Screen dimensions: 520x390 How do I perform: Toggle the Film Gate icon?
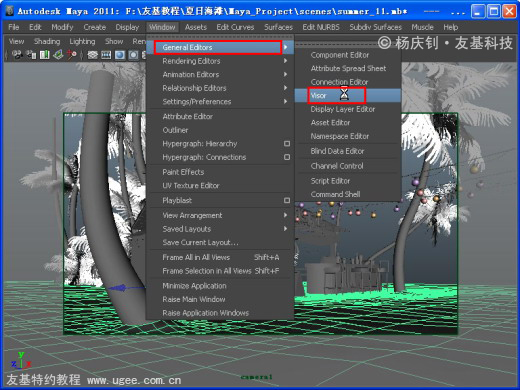coord(106,55)
